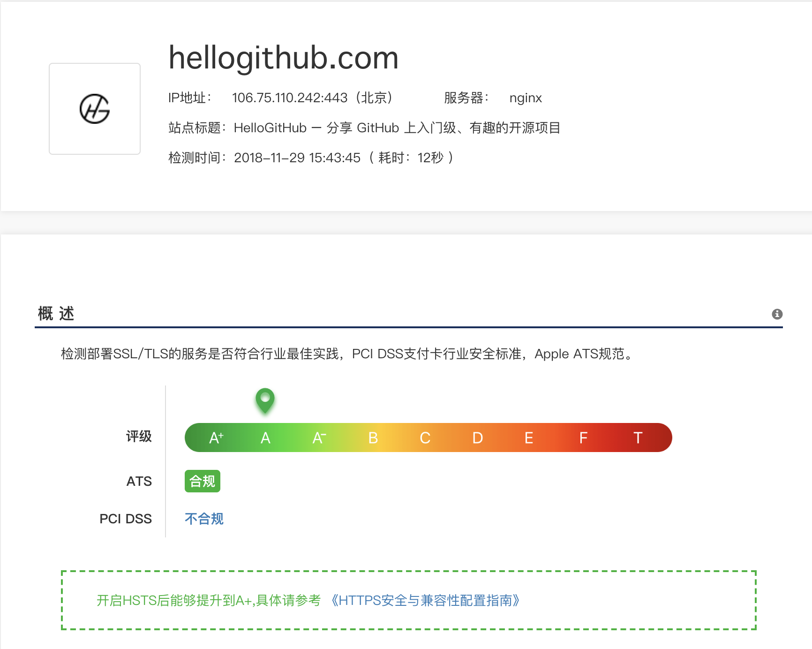
Task: Click the detection time 2018-11-29 15:43:45
Action: (x=297, y=158)
